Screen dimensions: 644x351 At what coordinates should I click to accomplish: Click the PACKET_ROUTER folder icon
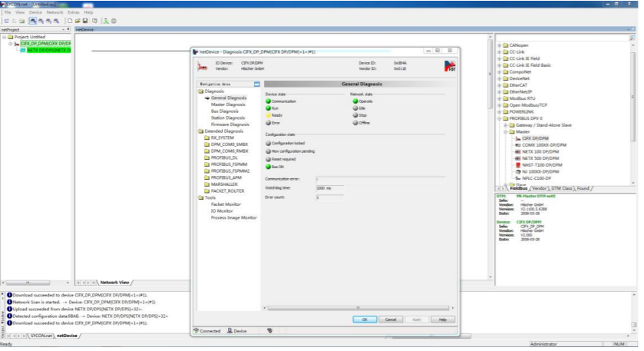pos(207,191)
